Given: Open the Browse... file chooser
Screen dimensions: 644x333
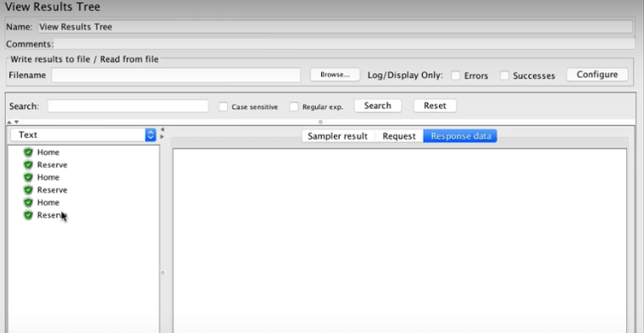Looking at the screenshot, I should tap(335, 75).
